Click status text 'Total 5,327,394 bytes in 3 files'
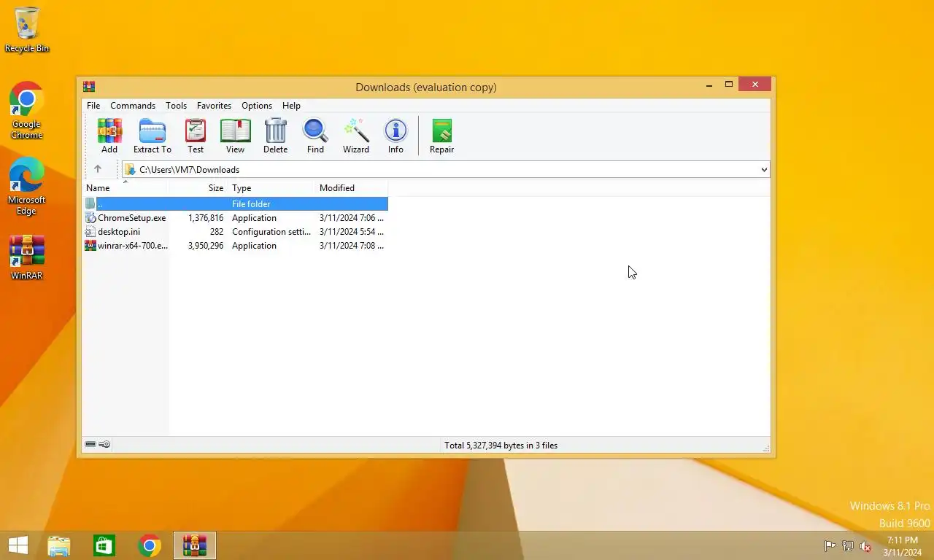This screenshot has height=560, width=934. pyautogui.click(x=501, y=445)
